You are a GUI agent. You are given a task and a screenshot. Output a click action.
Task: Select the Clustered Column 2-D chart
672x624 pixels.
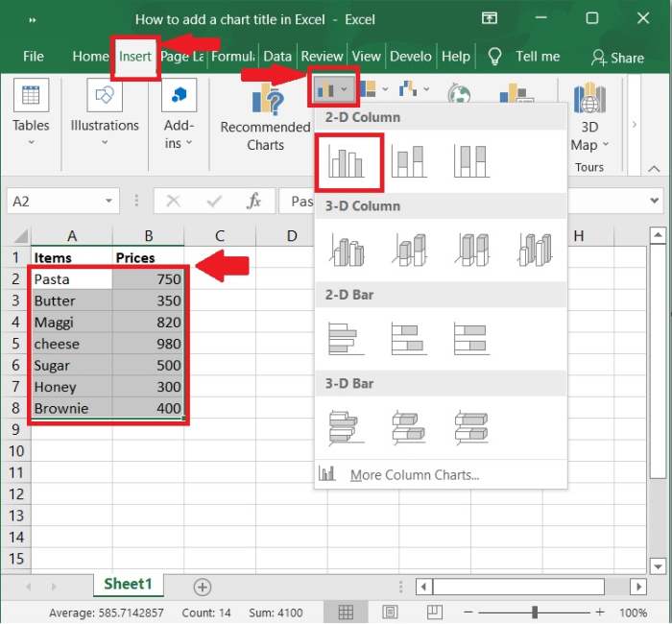click(x=347, y=161)
